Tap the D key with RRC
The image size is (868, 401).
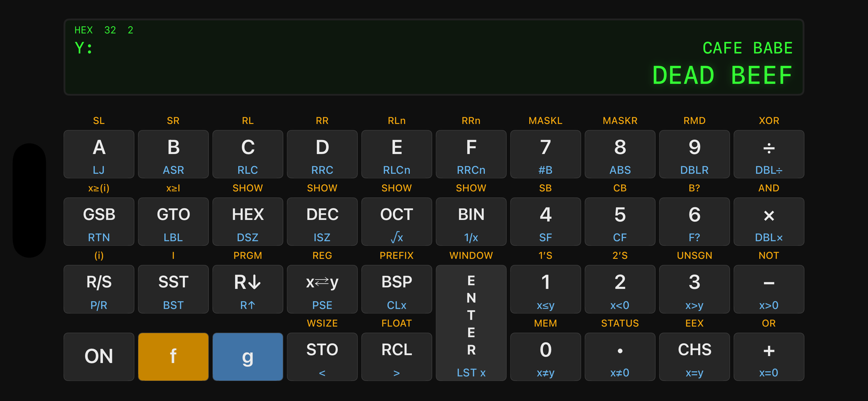[322, 154]
